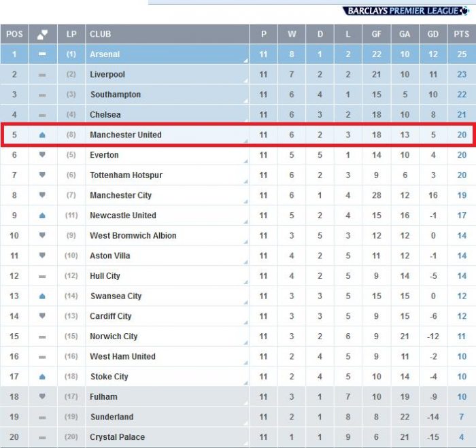Click Stoke City's blue up-arrow icon
This screenshot has height=448, width=476.
coord(42,377)
